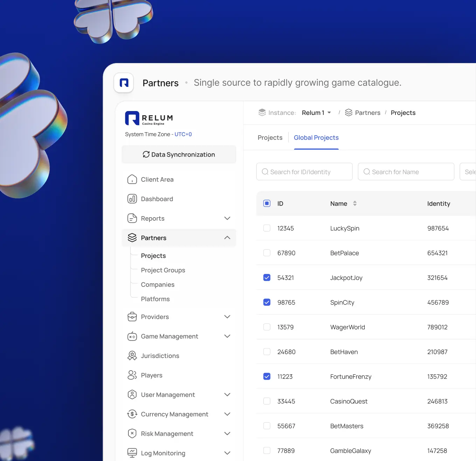
Task: Open the Relum 1 instance dropdown
Action: coord(316,112)
